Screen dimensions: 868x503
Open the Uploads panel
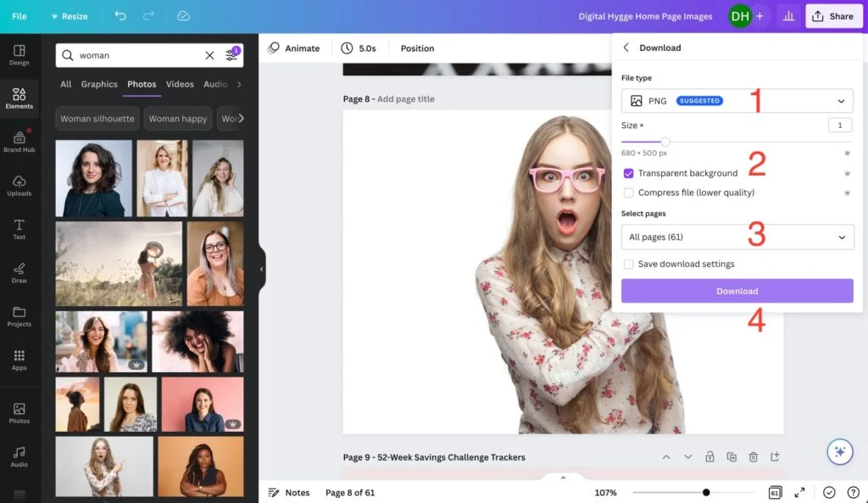coord(19,185)
